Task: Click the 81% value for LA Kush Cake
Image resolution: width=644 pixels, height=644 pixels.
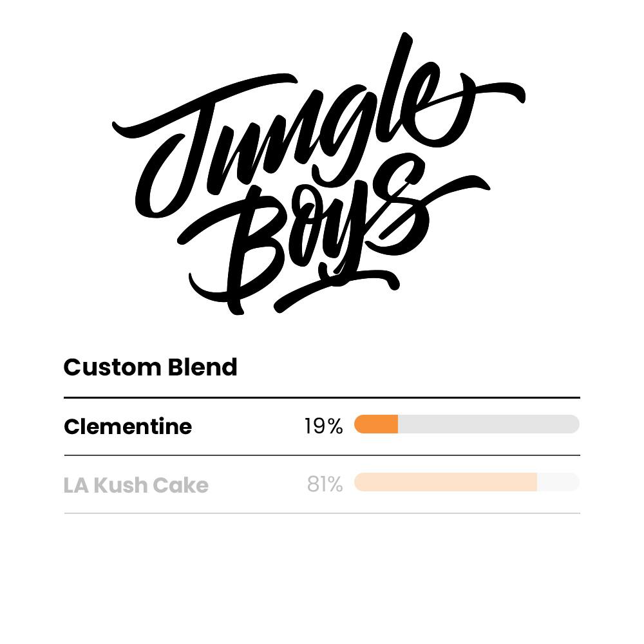Action: (325, 484)
